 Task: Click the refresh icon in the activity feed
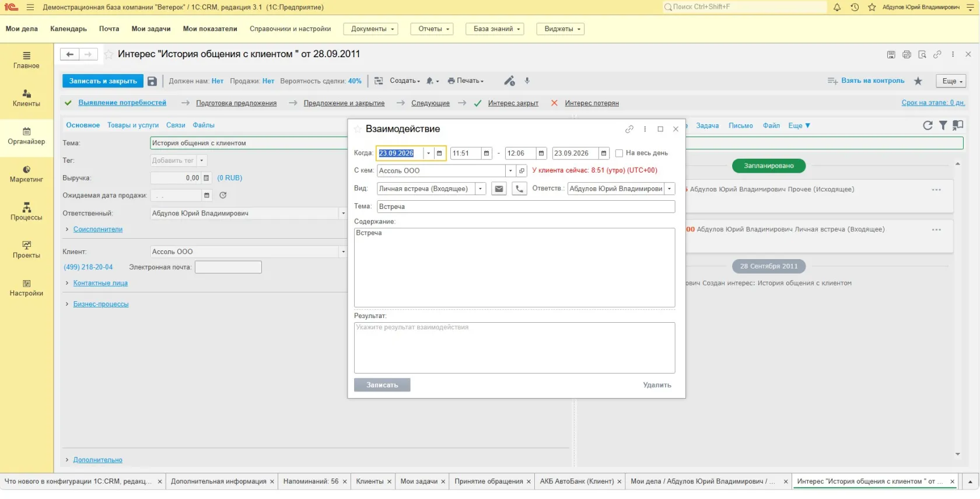928,125
